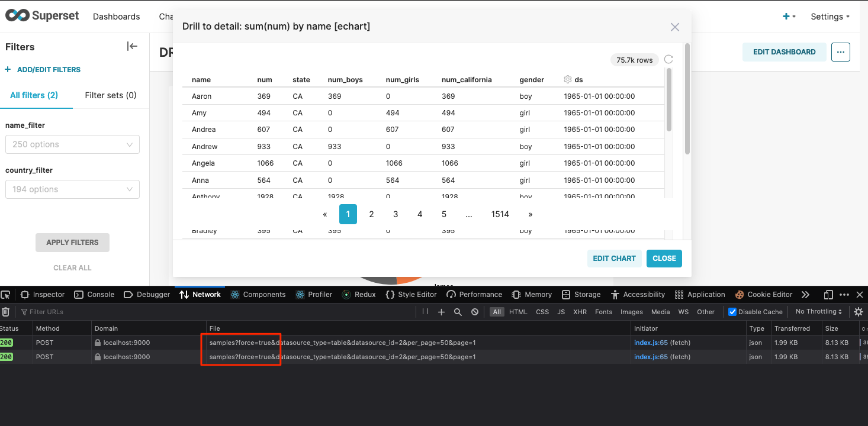Open the Console devtools tab
868x426 pixels.
tap(94, 295)
